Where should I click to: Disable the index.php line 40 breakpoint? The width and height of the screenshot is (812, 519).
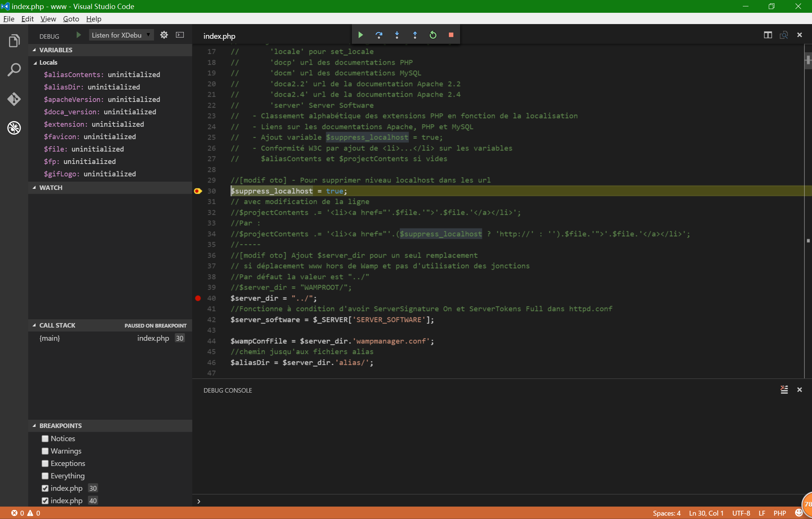45,501
